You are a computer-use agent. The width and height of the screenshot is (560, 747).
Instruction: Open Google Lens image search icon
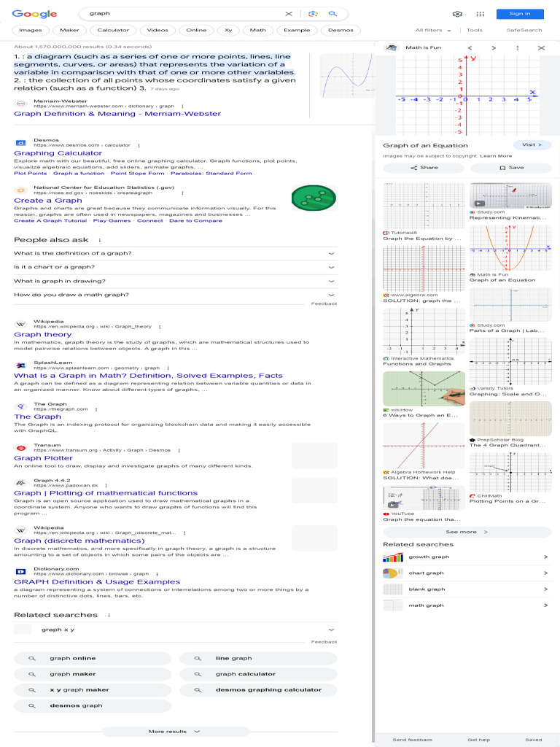coord(313,14)
